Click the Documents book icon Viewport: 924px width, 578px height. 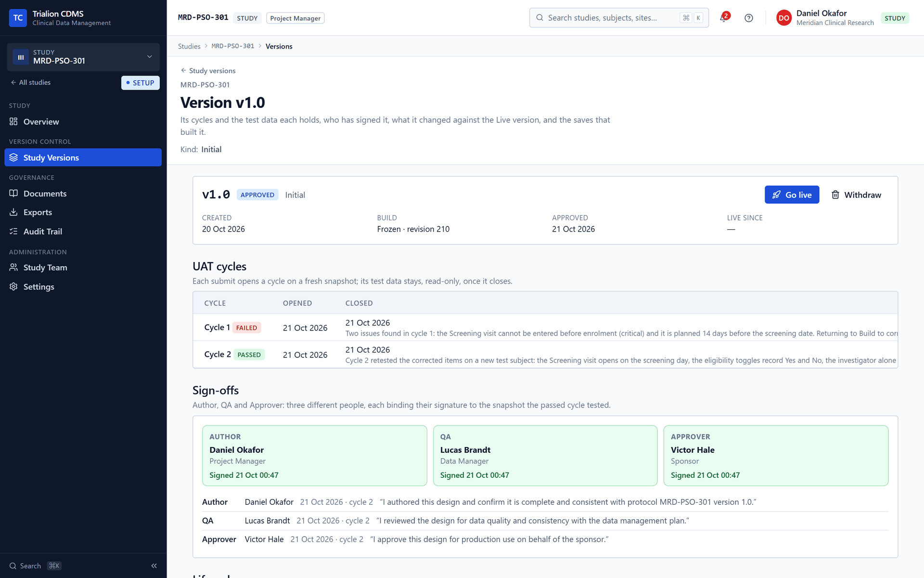pos(13,193)
